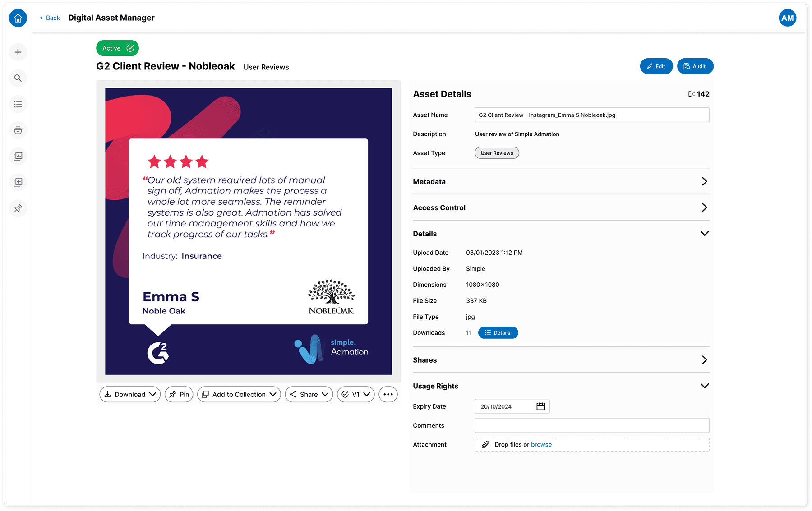The width and height of the screenshot is (812, 511).
Task: Open the search icon in the sidebar
Action: (x=18, y=78)
